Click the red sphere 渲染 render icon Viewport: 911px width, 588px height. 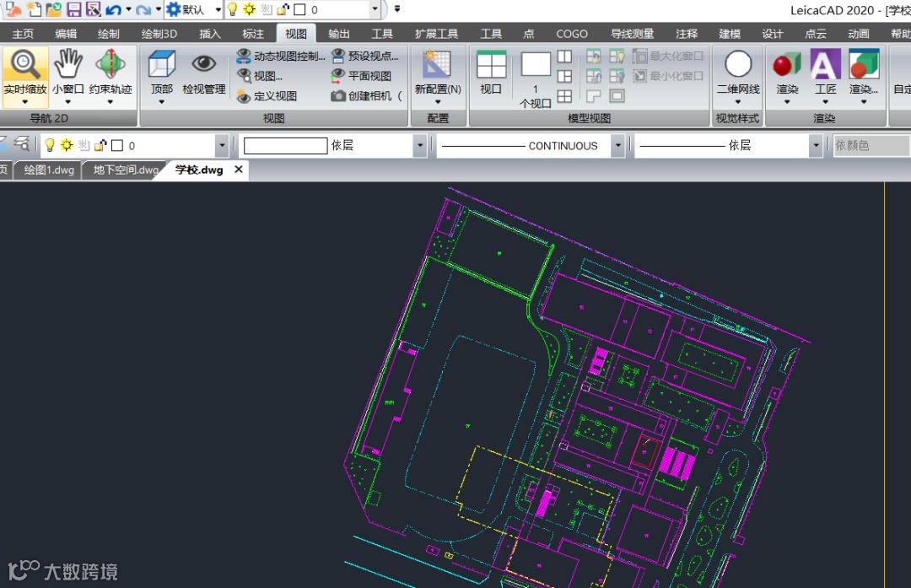(x=787, y=64)
